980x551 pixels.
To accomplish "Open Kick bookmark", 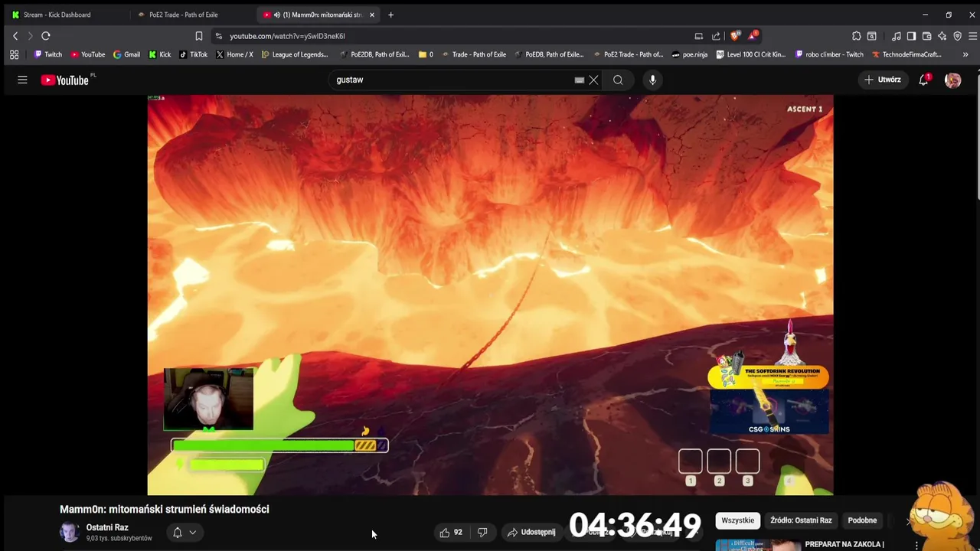I will click(x=159, y=54).
